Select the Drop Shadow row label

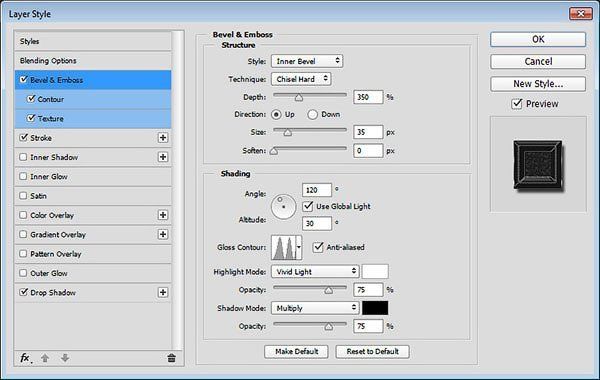53,292
